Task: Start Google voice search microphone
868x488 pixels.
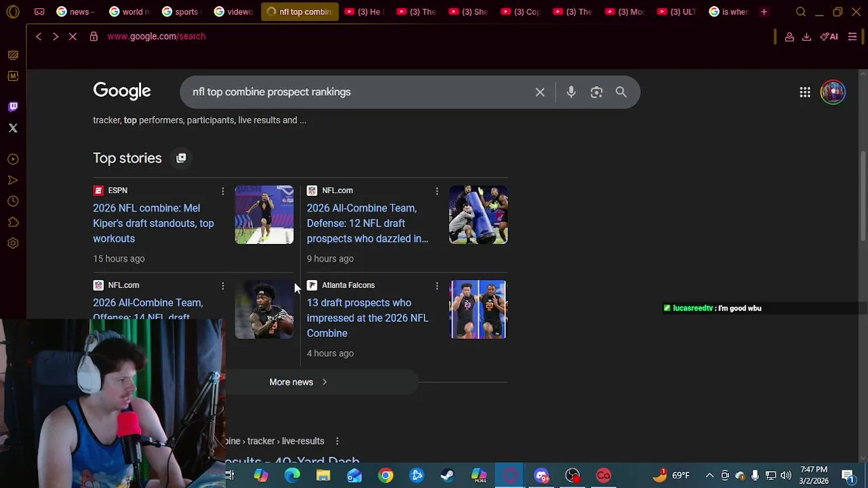Action: tap(571, 92)
